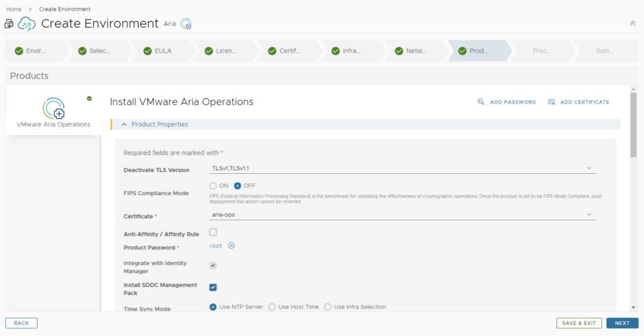Image resolution: width=644 pixels, height=336 pixels.
Task: Set FIPS Compliance Mode to ON
Action: (213, 185)
